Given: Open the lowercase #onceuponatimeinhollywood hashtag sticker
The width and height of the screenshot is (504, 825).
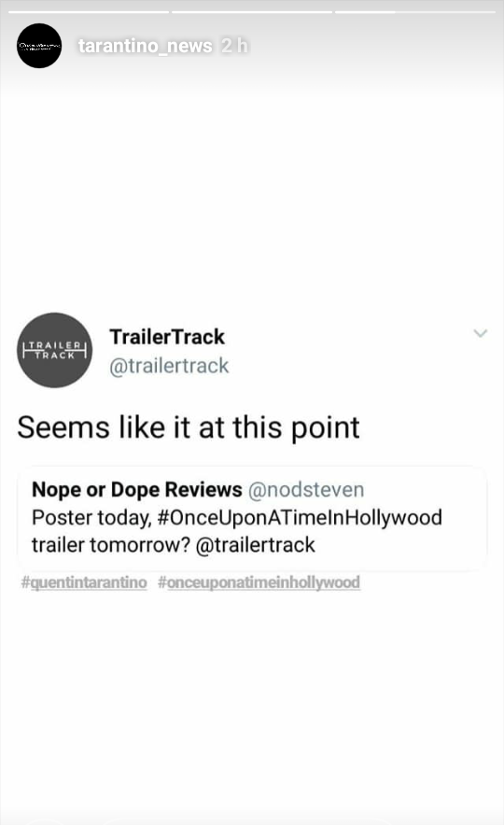Looking at the screenshot, I should 259,582.
